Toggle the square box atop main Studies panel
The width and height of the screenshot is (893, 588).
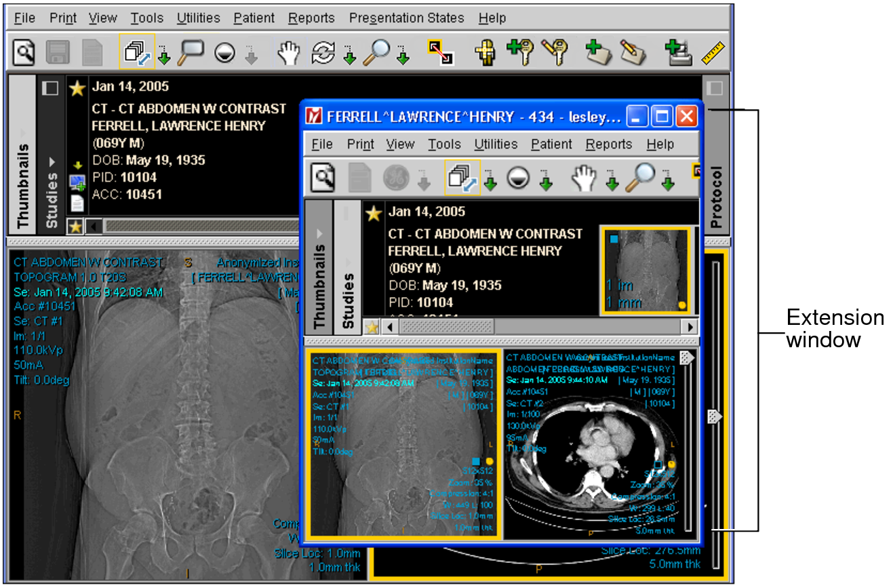[x=50, y=88]
